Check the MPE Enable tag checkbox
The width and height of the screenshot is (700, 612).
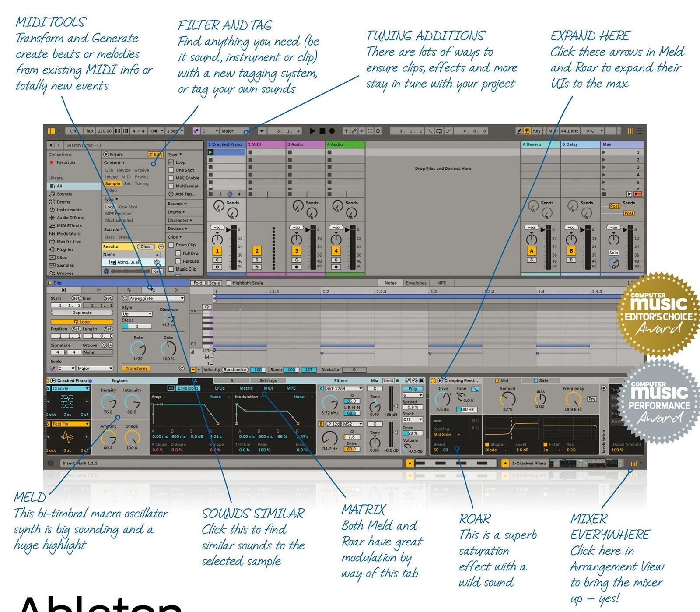click(x=171, y=178)
